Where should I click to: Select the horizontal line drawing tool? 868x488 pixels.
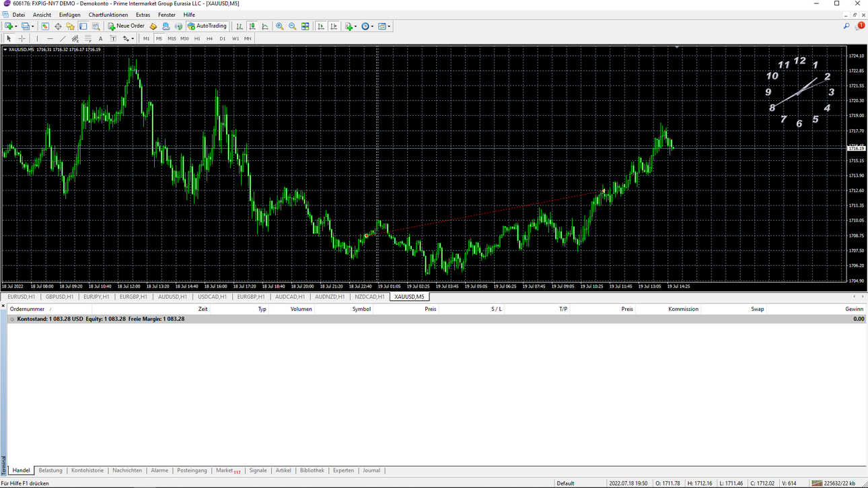point(50,38)
